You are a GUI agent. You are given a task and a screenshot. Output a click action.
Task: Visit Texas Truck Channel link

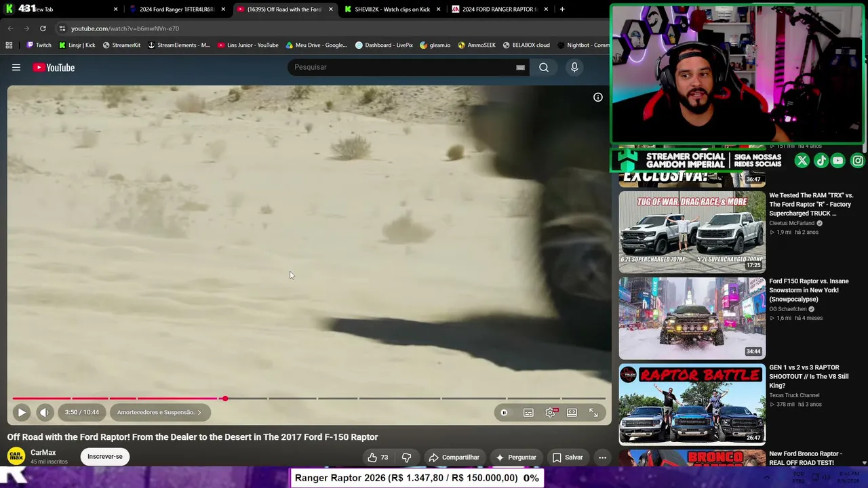pos(794,395)
